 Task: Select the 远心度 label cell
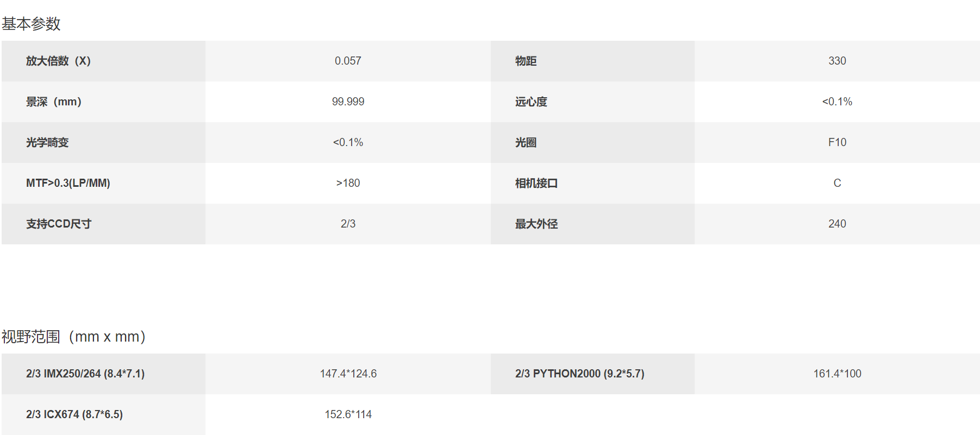[x=592, y=102]
